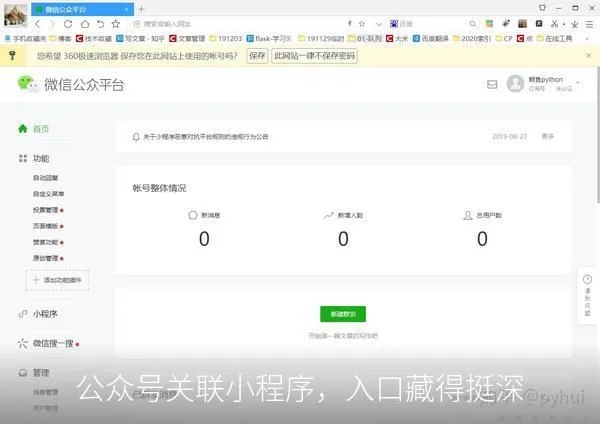The image size is (600, 424).
Task: Open the pinwheel extension icon
Action: pos(506,24)
